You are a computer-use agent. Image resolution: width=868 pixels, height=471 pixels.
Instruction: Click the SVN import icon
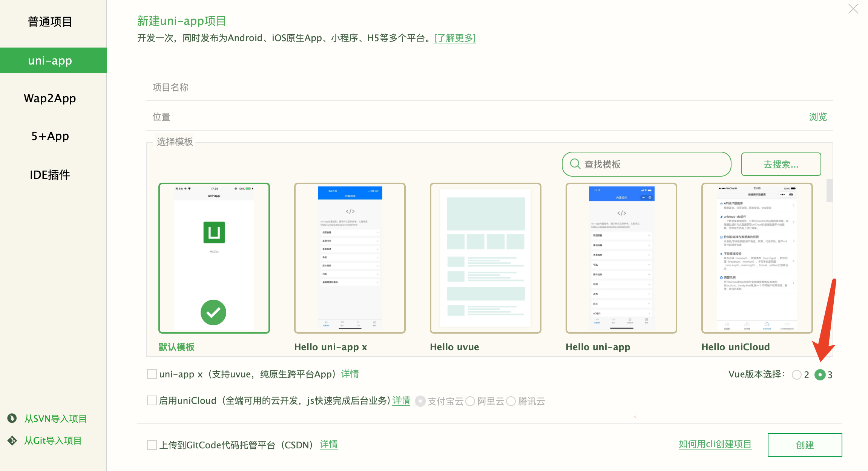coord(12,418)
